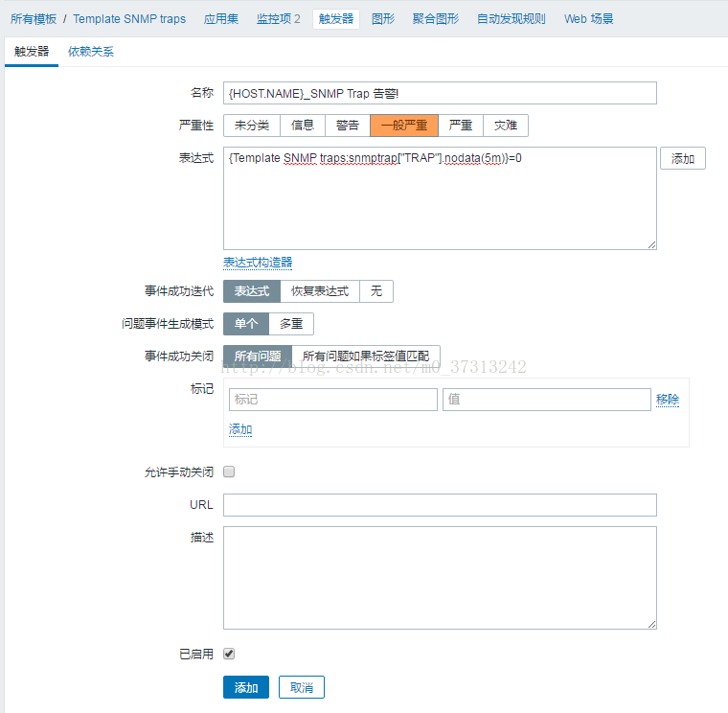Viewport: 728px width, 713px height.
Task: Select 多重 problem event generation mode
Action: (x=291, y=324)
